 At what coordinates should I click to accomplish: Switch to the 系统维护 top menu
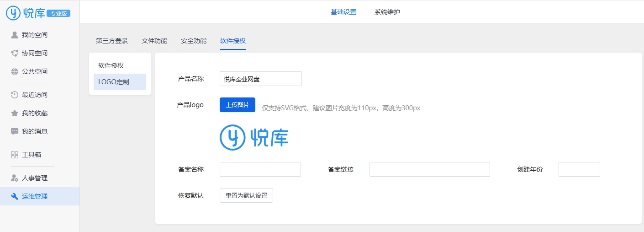(x=387, y=12)
